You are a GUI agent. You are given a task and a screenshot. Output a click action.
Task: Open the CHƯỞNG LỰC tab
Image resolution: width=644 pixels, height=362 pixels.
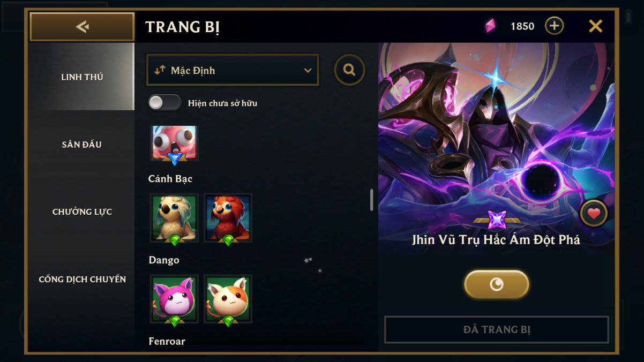82,212
